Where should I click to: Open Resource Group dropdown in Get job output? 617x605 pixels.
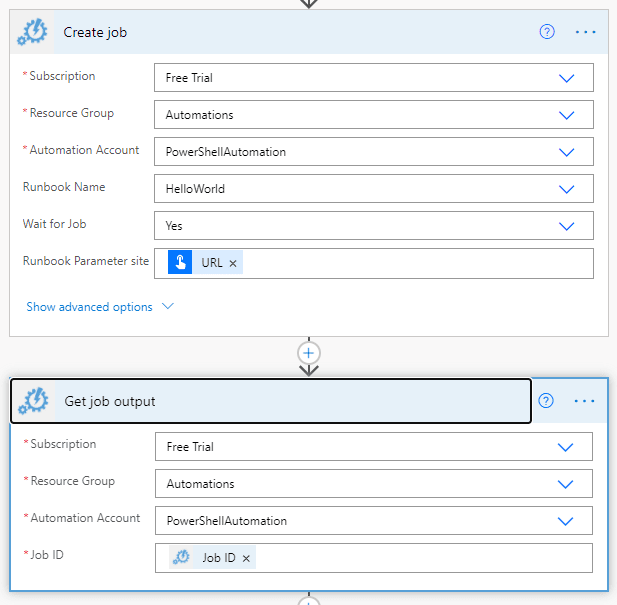[566, 484]
